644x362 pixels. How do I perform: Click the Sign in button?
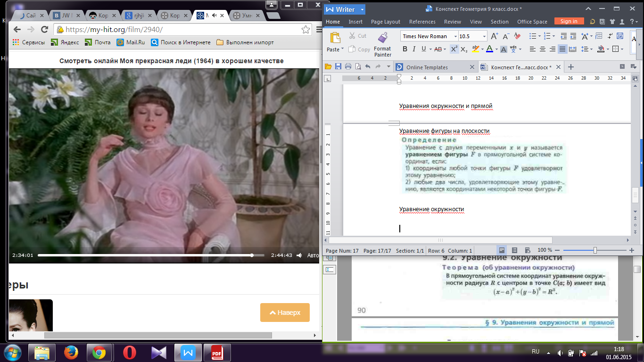pos(569,21)
